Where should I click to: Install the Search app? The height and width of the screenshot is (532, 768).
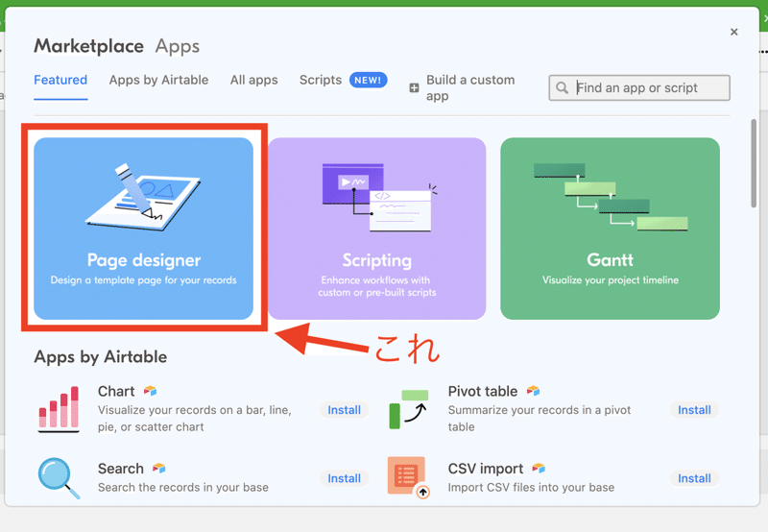(344, 478)
